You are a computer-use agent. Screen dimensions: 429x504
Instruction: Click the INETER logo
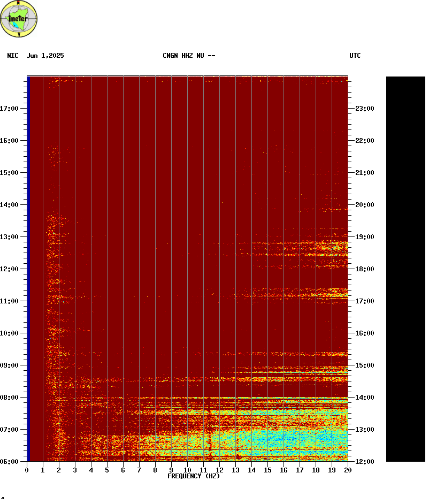(19, 19)
